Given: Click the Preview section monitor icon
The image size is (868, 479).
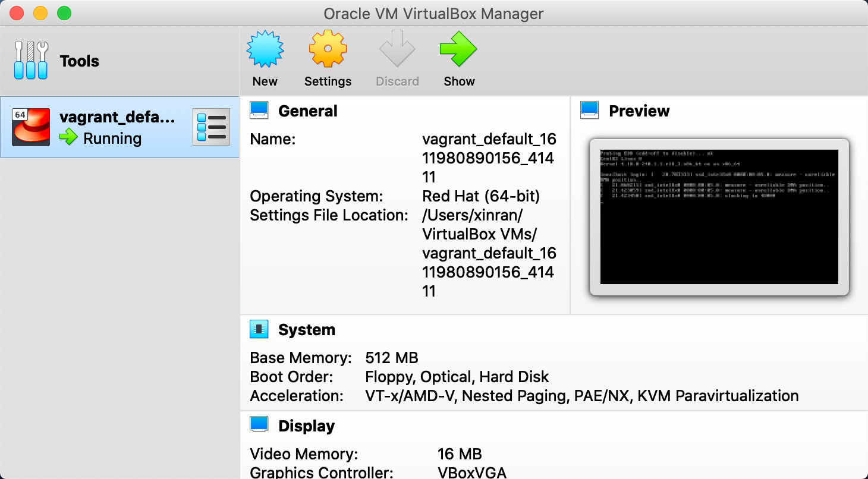Looking at the screenshot, I should tap(590, 111).
